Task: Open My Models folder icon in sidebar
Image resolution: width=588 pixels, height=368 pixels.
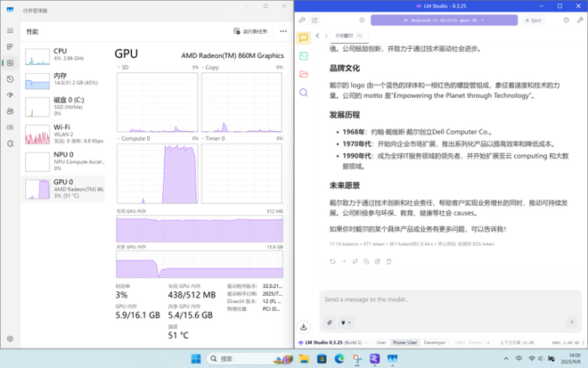Action: pyautogui.click(x=304, y=75)
